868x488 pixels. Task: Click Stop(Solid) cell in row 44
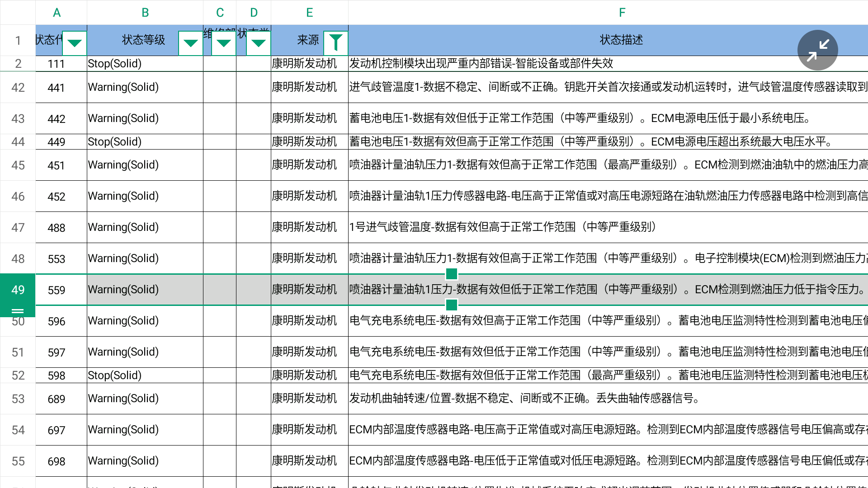pos(145,142)
